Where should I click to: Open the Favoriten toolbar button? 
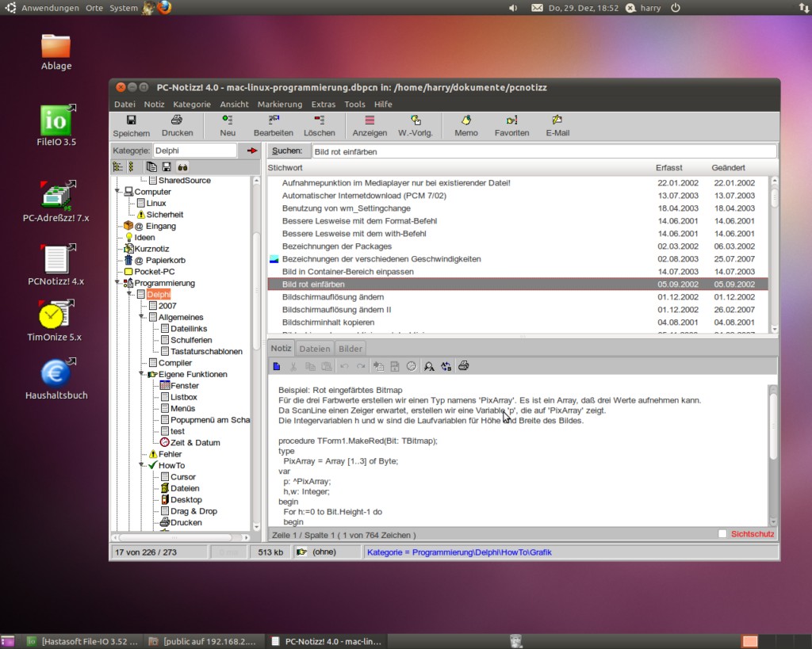click(511, 126)
